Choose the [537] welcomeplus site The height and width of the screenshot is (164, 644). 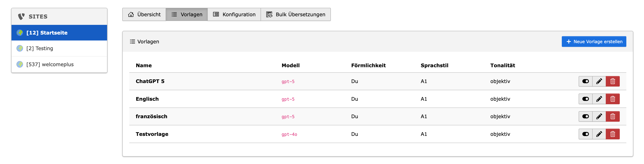50,65
